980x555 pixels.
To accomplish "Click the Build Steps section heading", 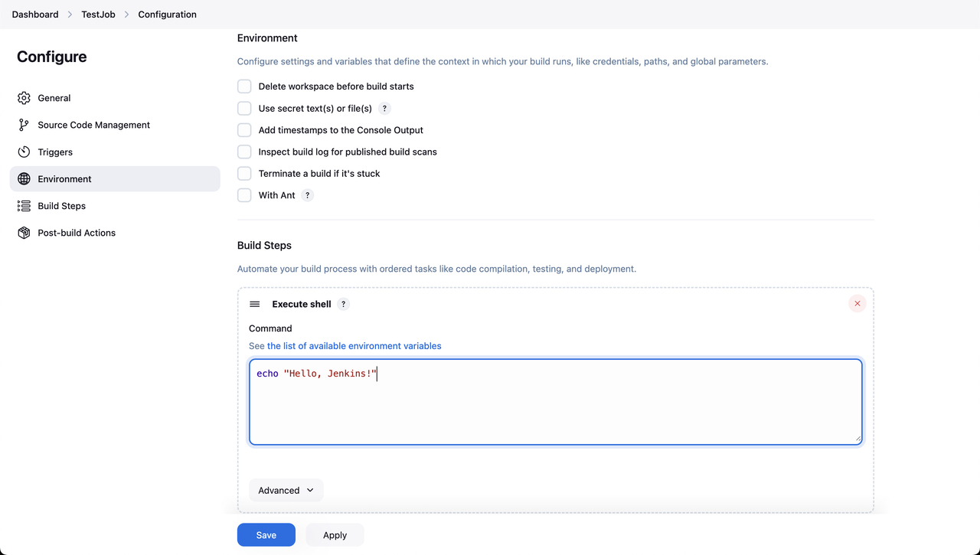I will [264, 246].
